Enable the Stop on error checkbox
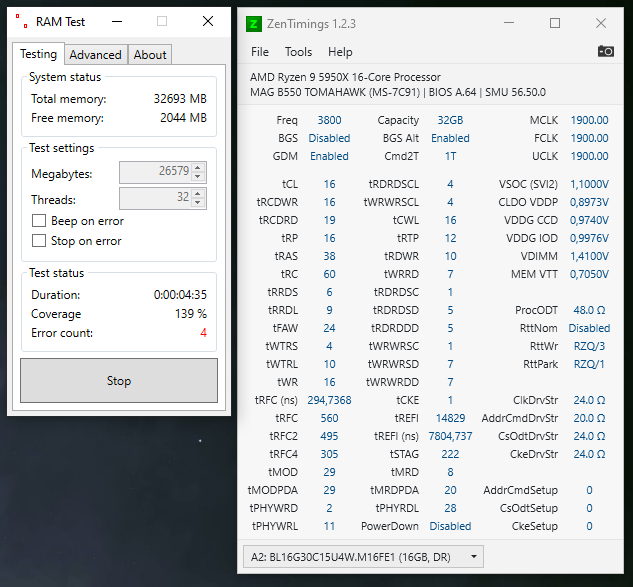This screenshot has width=633, height=587. (x=39, y=241)
